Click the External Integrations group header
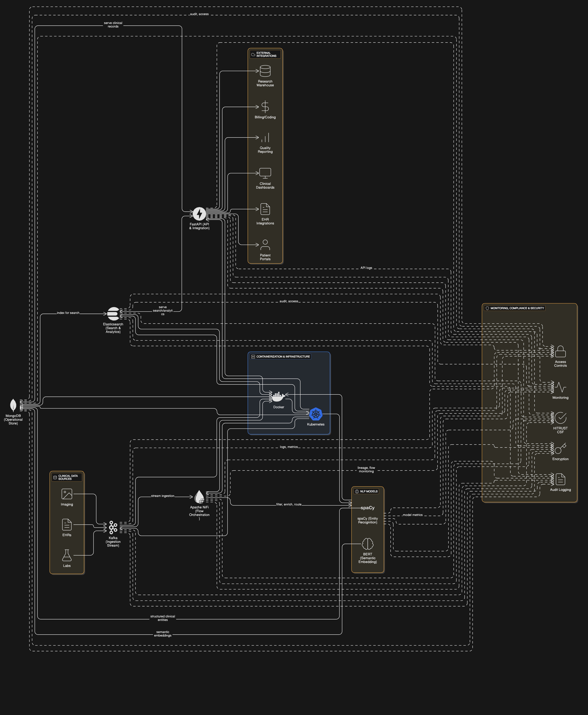The image size is (588, 715). point(265,55)
